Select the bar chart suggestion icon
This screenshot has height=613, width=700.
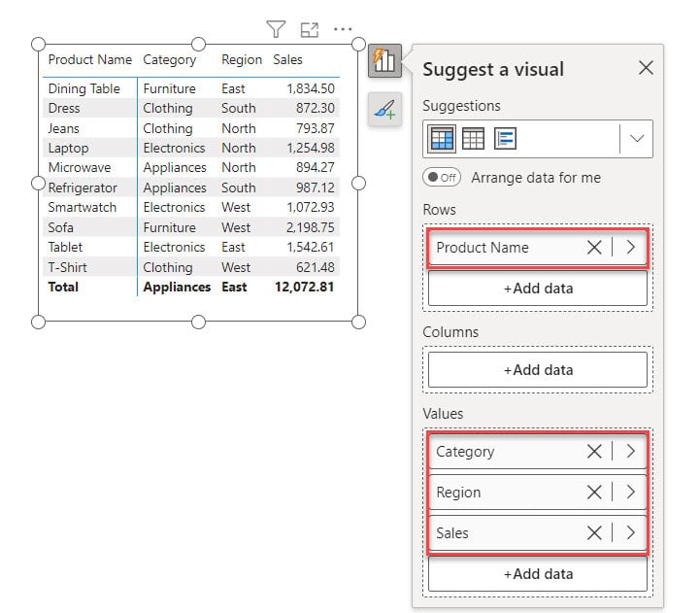click(x=505, y=139)
